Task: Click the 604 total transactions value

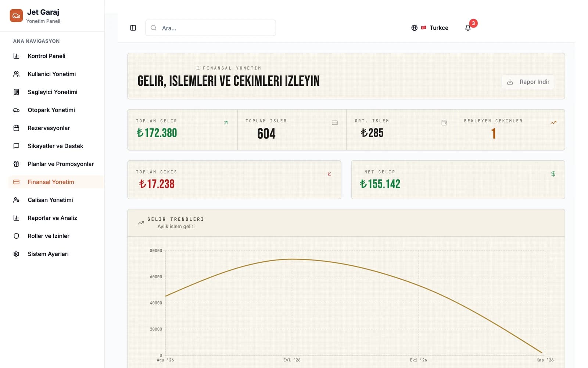Action: tap(266, 134)
